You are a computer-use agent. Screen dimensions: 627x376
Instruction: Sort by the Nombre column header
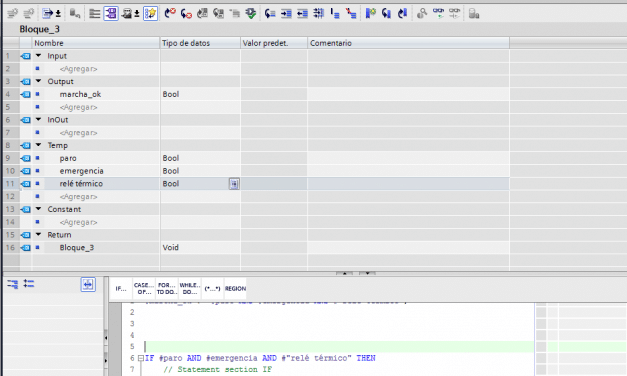(96, 43)
